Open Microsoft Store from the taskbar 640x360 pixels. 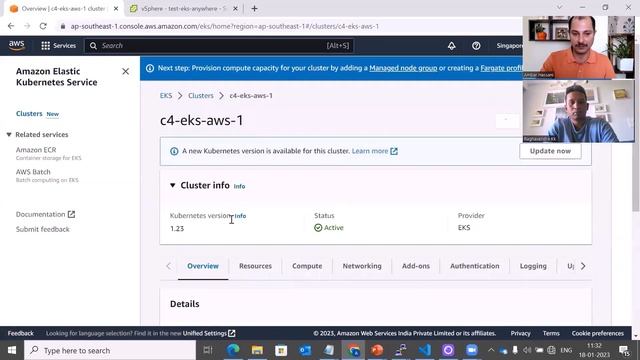281,350
